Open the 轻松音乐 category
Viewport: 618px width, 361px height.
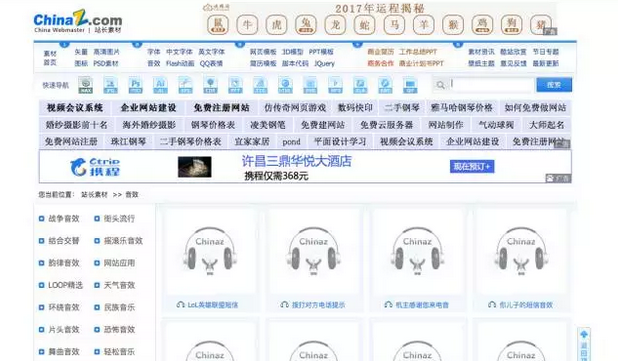coord(119,351)
